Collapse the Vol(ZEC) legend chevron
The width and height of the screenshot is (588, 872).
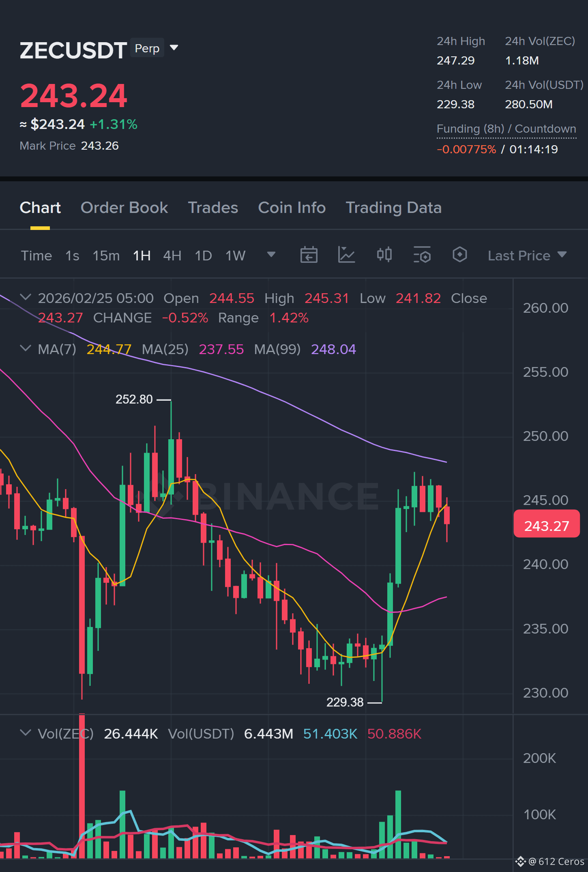pos(26,733)
